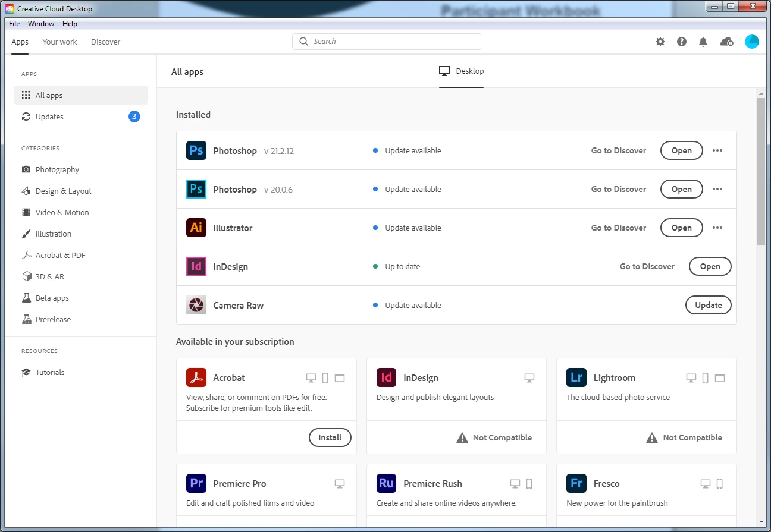Open Photoshop v 20.0.6 with Open button
Screen dimensions: 771x532
point(681,189)
